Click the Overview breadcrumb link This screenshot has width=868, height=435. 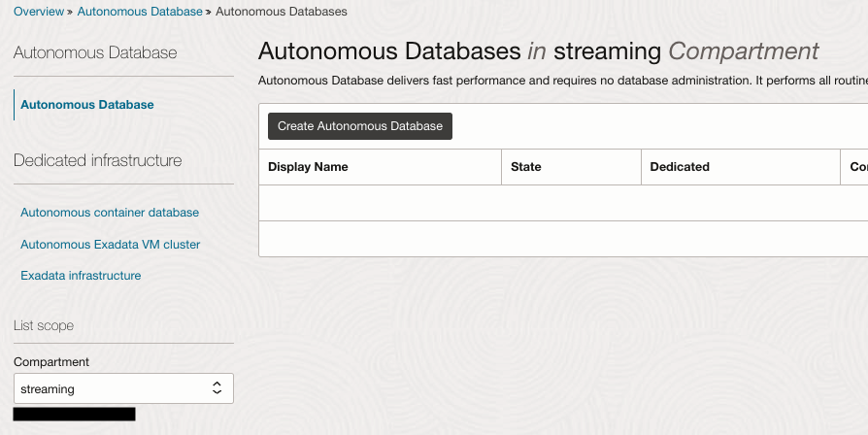(38, 12)
